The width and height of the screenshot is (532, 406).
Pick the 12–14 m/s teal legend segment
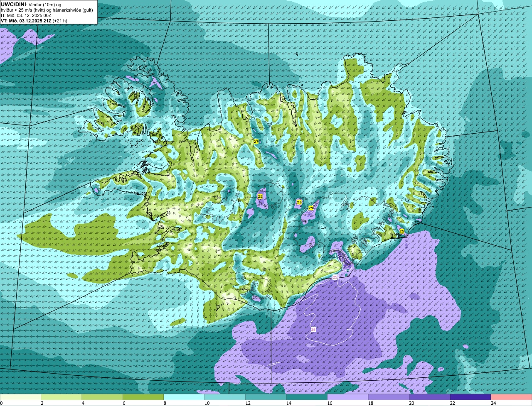266,397
